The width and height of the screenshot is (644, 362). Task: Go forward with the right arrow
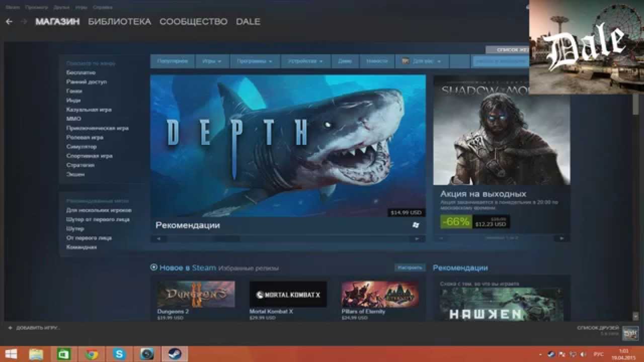[x=24, y=22]
